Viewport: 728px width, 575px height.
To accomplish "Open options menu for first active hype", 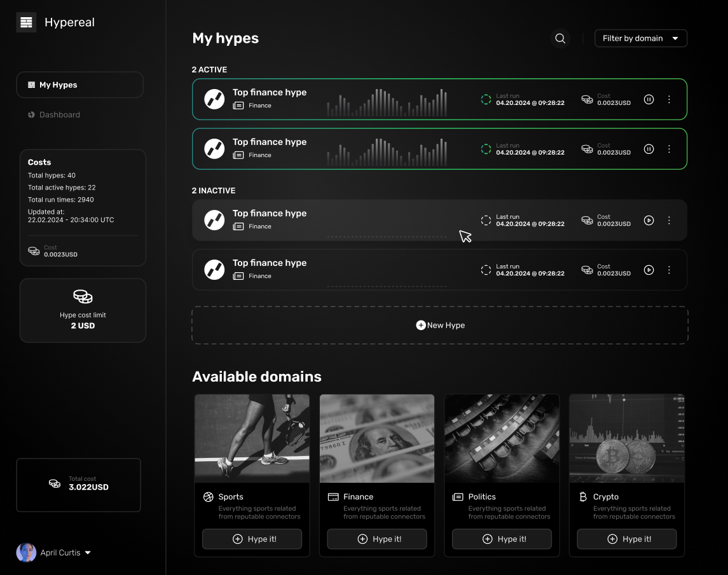I will click(x=669, y=99).
